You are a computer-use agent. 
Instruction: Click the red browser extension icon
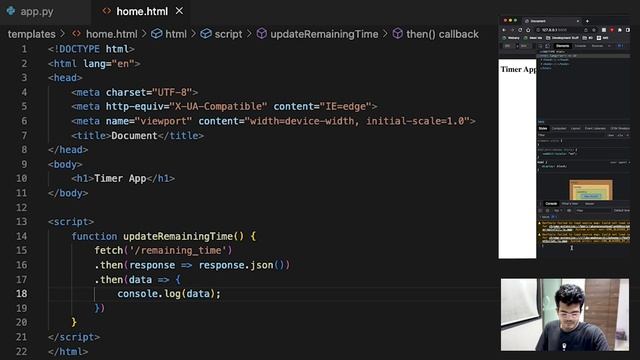(611, 30)
